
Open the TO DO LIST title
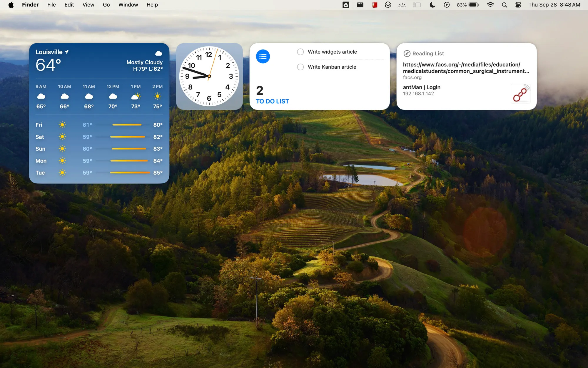(x=273, y=101)
